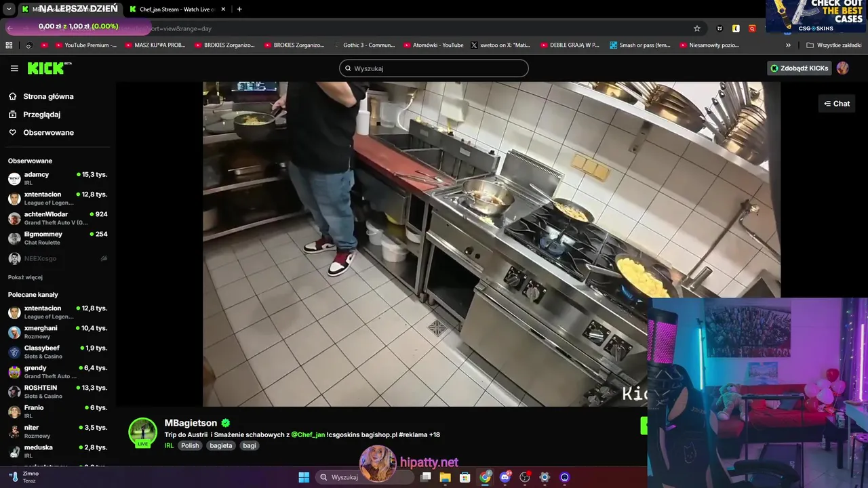This screenshot has height=488, width=868.
Task: Focus the Wyszukaj search field on Kick
Action: click(x=433, y=68)
